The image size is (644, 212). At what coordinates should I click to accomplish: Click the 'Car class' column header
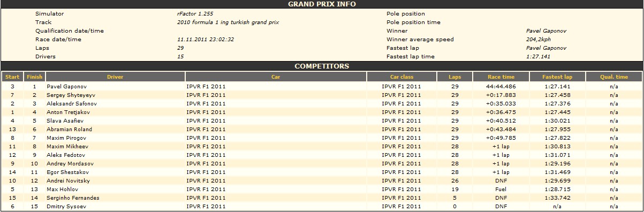click(x=401, y=77)
